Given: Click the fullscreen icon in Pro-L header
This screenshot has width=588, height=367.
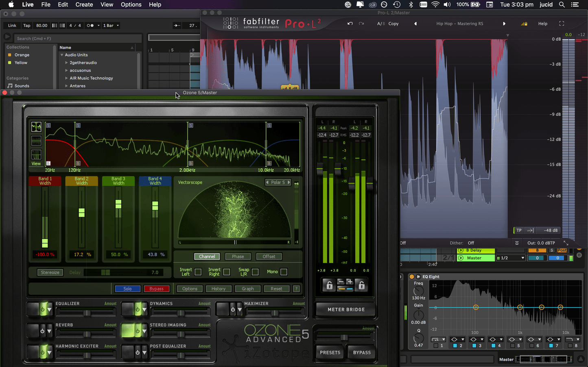Looking at the screenshot, I should (562, 24).
